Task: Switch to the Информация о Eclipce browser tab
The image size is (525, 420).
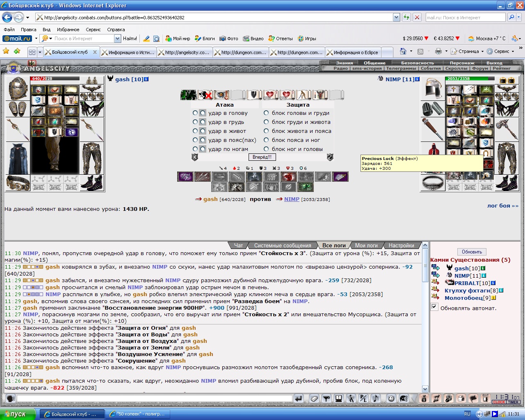Action: point(354,52)
